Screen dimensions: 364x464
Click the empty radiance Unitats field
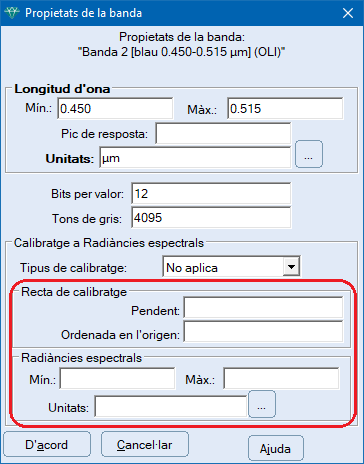point(171,406)
